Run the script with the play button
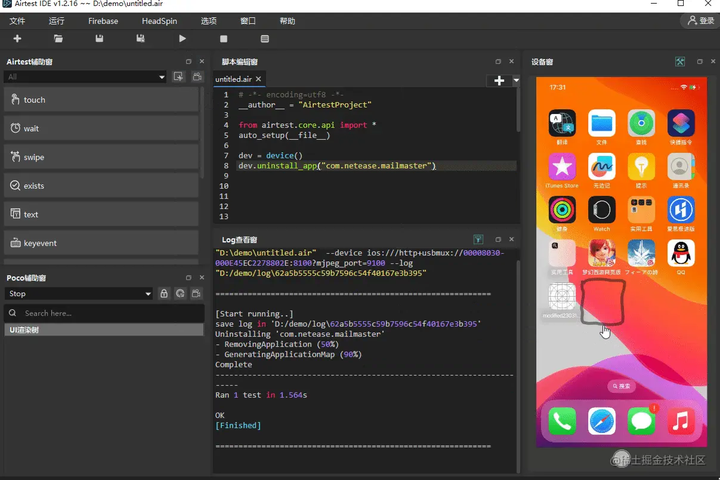The width and height of the screenshot is (720, 480). (x=182, y=39)
